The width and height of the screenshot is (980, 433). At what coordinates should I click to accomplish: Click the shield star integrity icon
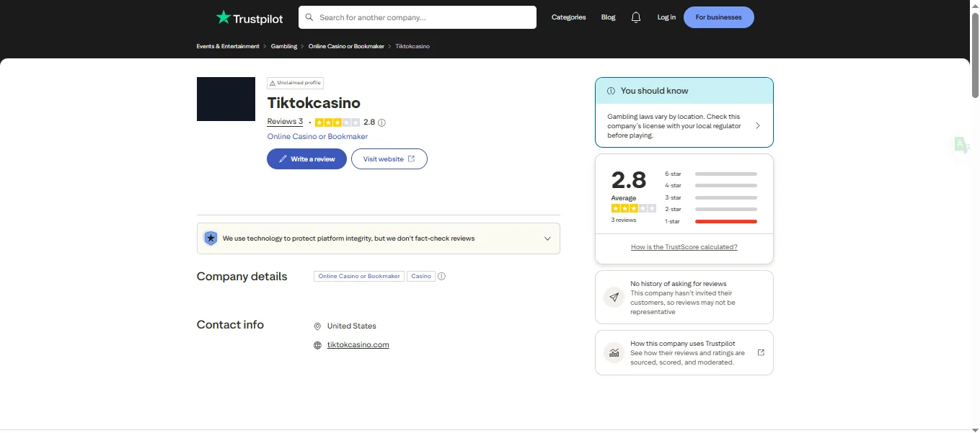(x=211, y=238)
